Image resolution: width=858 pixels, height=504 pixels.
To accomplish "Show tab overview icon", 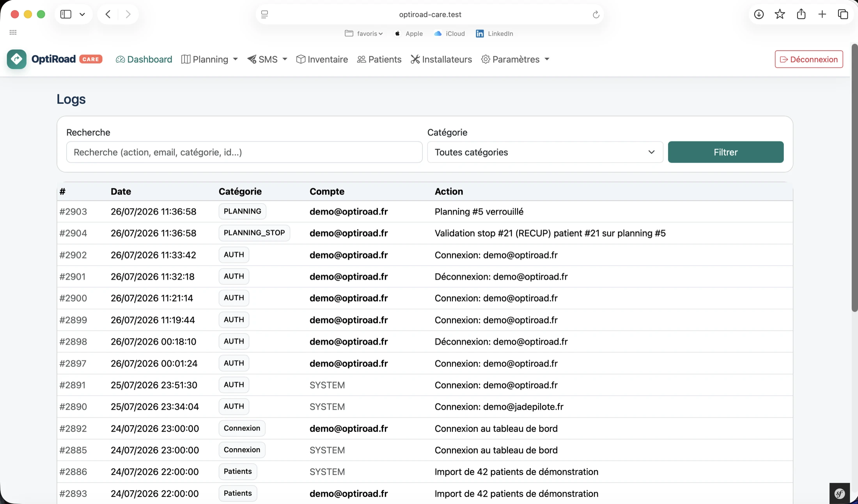I will pos(843,14).
